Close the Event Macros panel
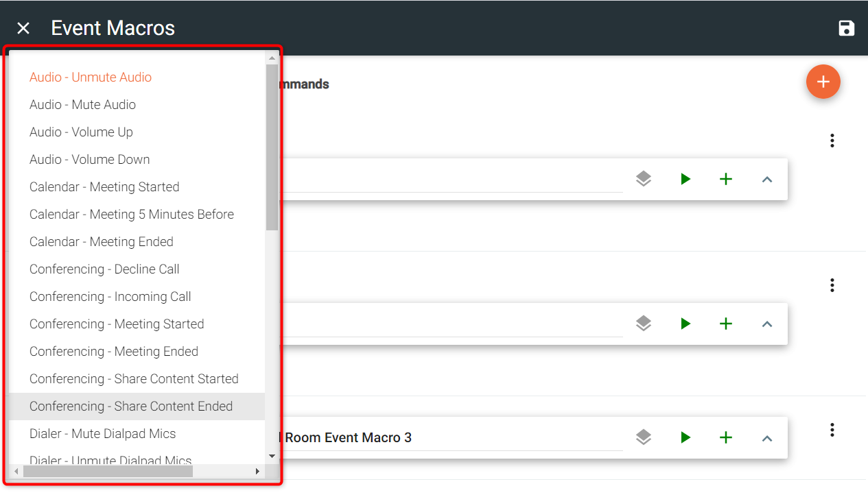This screenshot has width=868, height=497. tap(23, 28)
